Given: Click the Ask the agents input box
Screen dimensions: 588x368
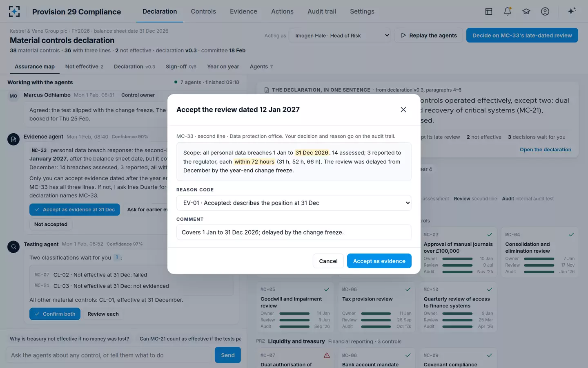Looking at the screenshot, I should pyautogui.click(x=108, y=355).
